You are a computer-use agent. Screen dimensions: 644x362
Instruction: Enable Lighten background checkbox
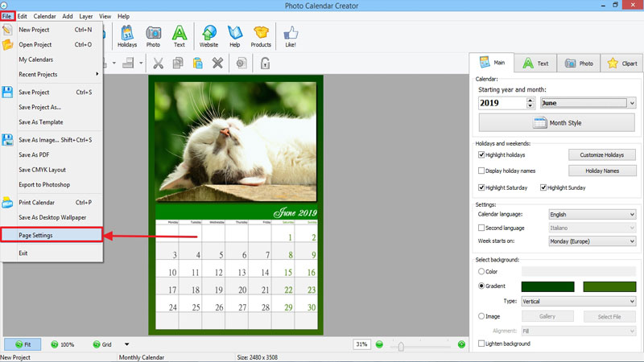pyautogui.click(x=481, y=343)
